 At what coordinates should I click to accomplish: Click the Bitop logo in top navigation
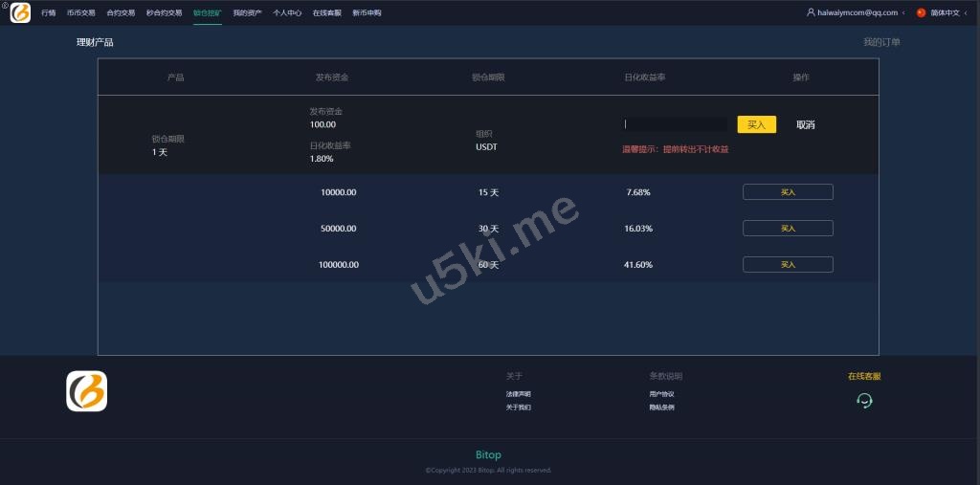(x=20, y=13)
